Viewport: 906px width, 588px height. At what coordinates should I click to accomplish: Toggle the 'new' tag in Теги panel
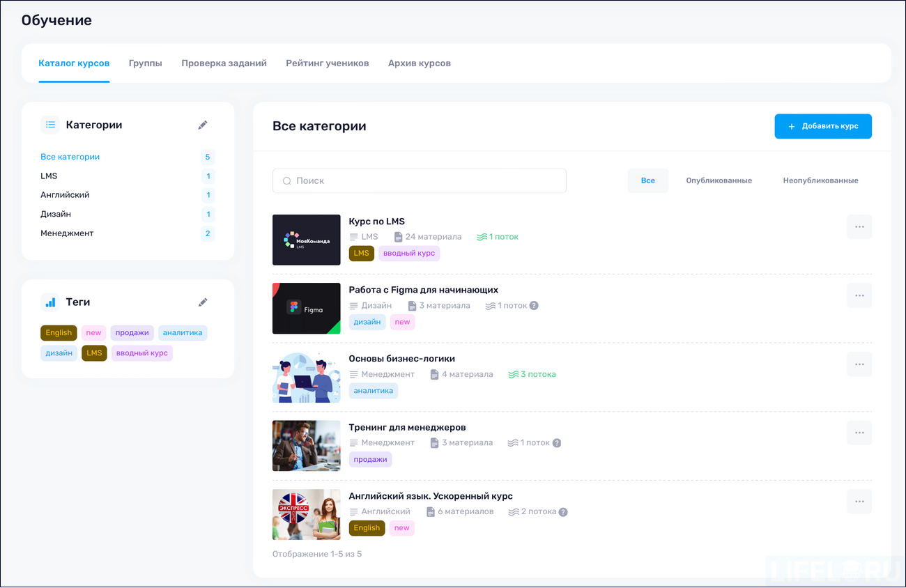click(x=93, y=332)
